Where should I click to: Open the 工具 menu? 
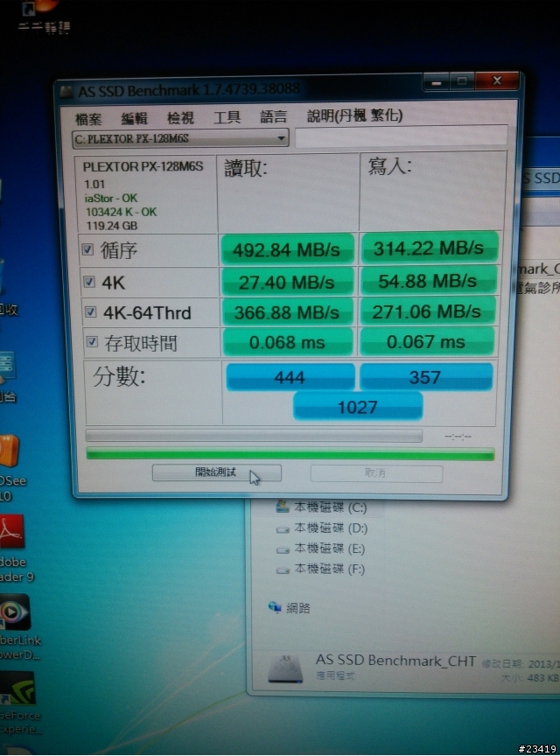click(x=227, y=117)
